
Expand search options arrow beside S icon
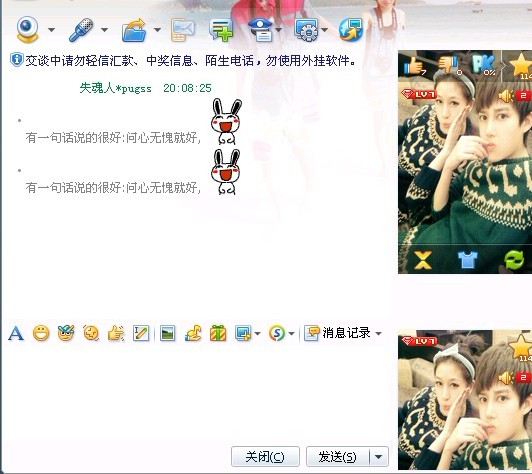click(x=291, y=334)
